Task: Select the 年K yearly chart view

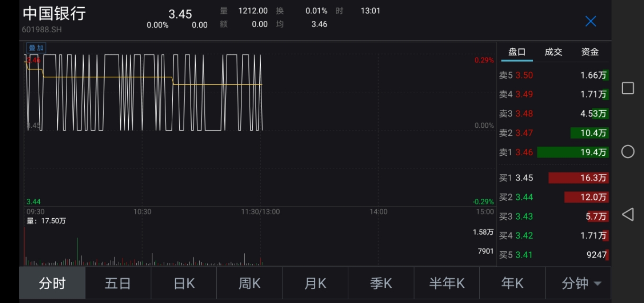Action: (512, 283)
